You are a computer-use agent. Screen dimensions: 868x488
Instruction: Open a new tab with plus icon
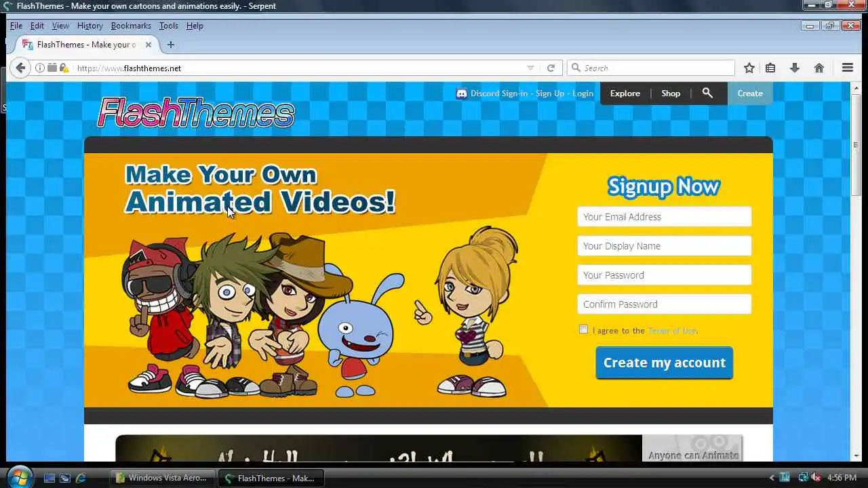[x=171, y=45]
